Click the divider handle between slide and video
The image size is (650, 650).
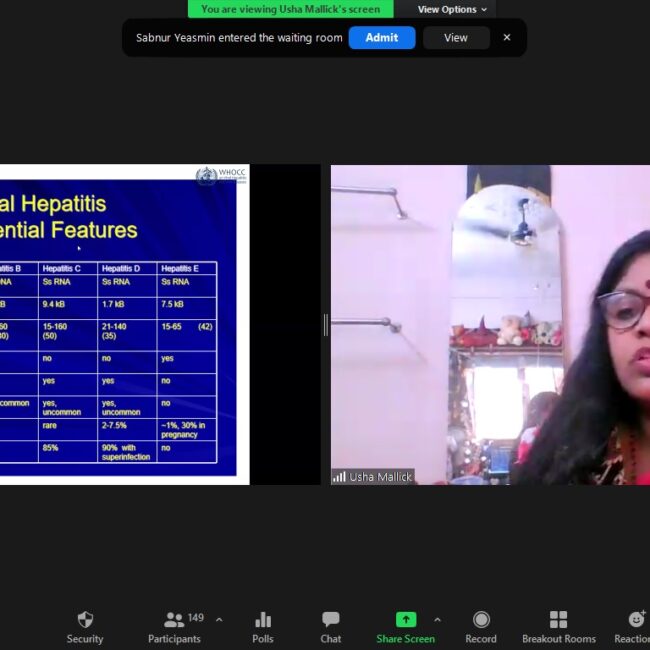(325, 324)
